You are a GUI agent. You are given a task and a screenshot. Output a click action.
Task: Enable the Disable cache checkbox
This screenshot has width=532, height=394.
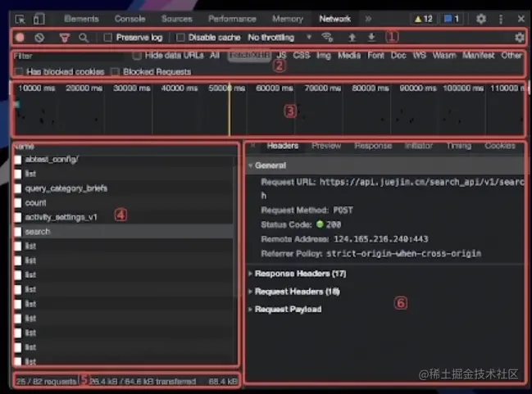tap(180, 38)
